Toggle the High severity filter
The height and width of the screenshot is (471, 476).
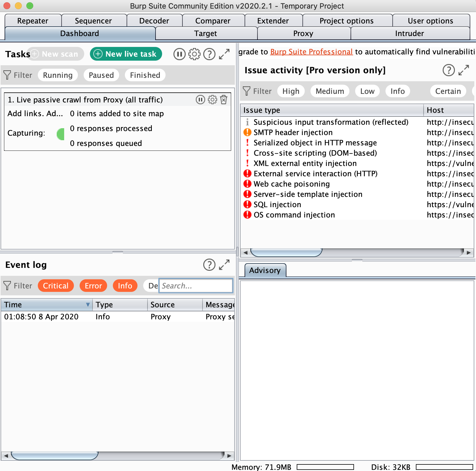pos(291,91)
